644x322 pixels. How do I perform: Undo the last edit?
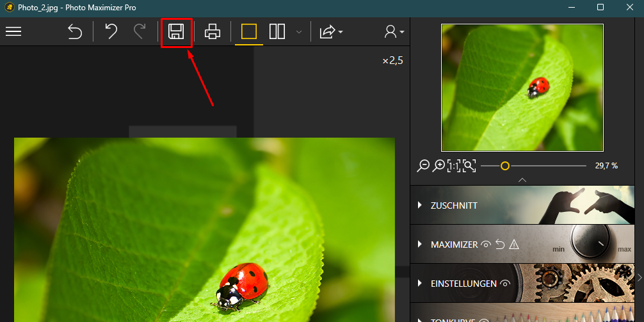111,31
